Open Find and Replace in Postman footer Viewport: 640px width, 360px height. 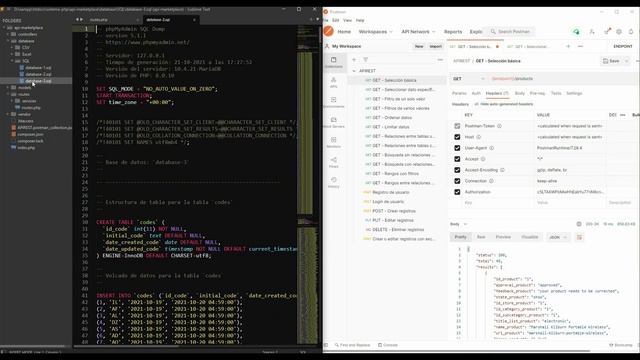click(x=352, y=345)
